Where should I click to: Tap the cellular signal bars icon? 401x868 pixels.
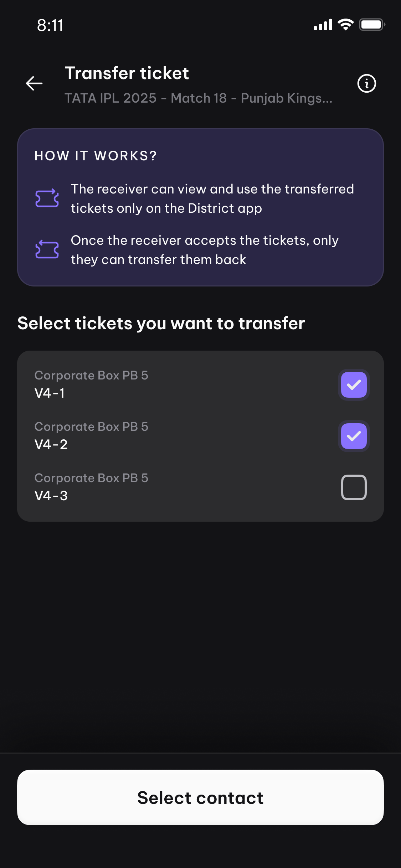(323, 25)
